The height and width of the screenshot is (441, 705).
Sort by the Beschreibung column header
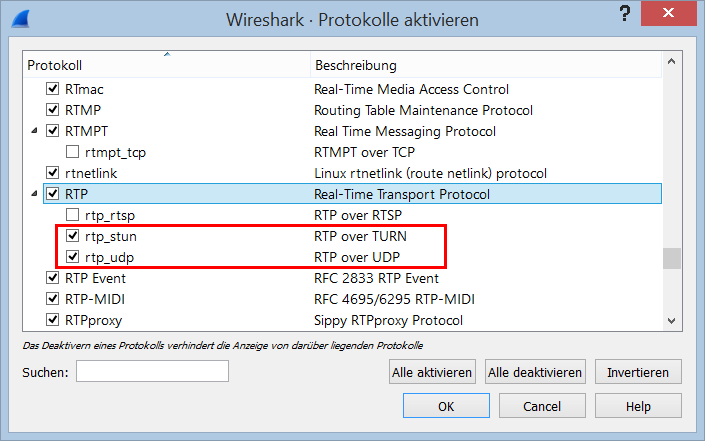pyautogui.click(x=486, y=65)
